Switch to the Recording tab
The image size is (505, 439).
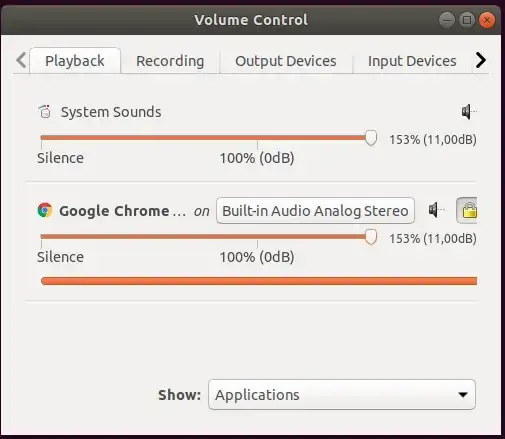170,61
